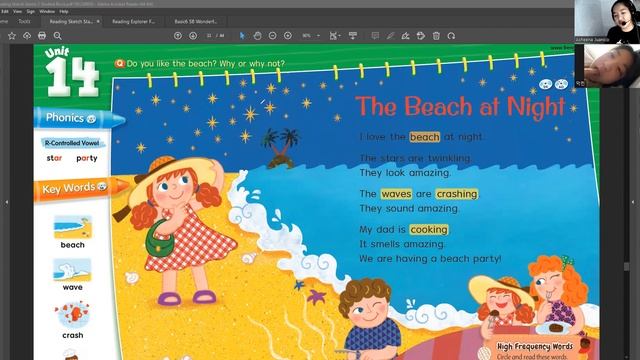Print the document using the printer icon

point(42,36)
